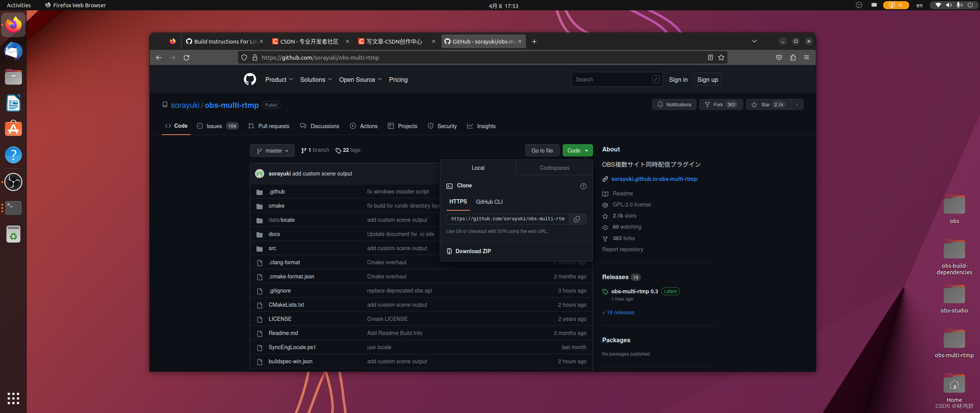Open the Firefox hamburger menu
Screen dimensions: 980x413
(807, 57)
